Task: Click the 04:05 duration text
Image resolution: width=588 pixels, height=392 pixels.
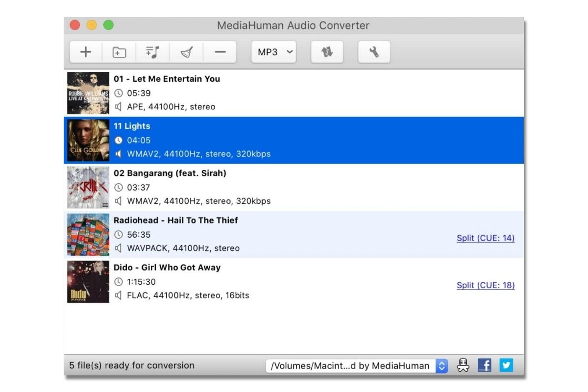Action: coord(139,140)
